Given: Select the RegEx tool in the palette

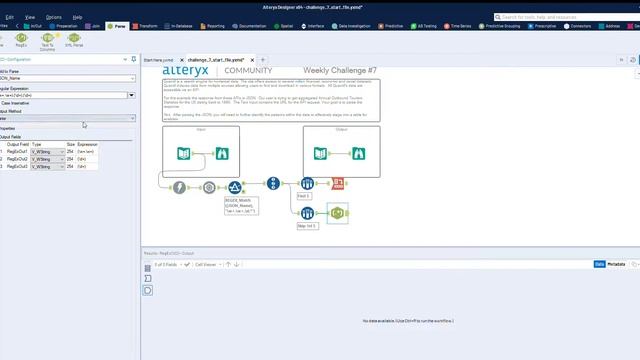Looking at the screenshot, I should (x=21, y=40).
